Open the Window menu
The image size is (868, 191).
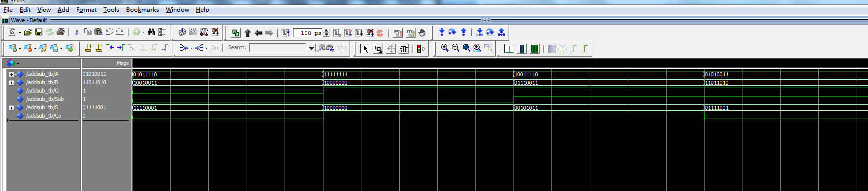(x=177, y=10)
